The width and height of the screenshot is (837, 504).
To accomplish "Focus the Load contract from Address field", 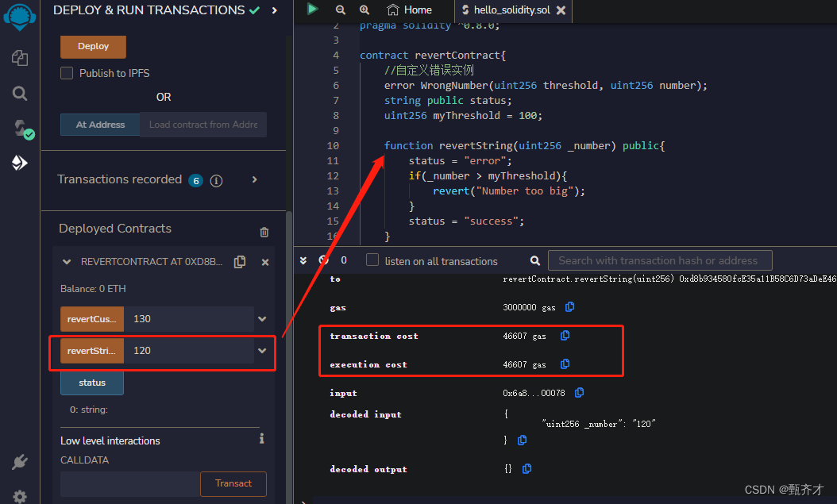I will tap(203, 125).
